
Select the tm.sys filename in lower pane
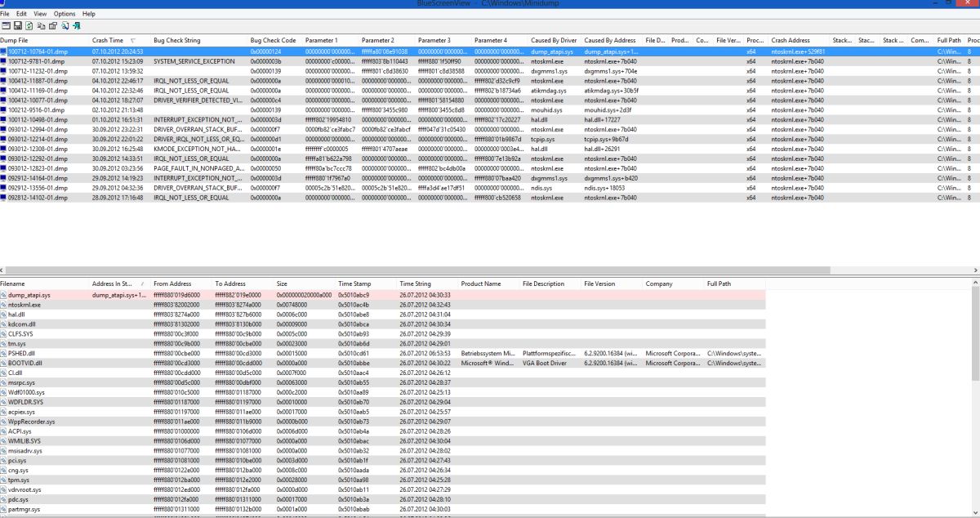pos(16,343)
